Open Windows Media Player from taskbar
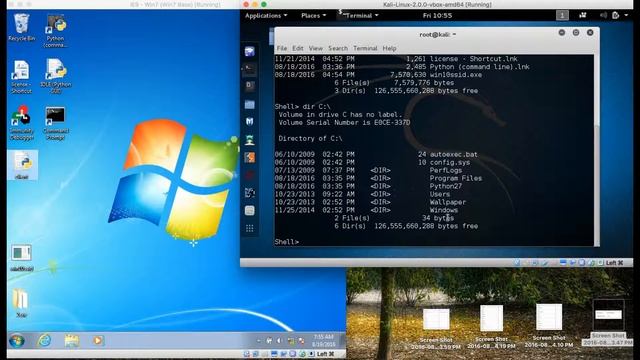The image size is (640, 360). [98, 340]
